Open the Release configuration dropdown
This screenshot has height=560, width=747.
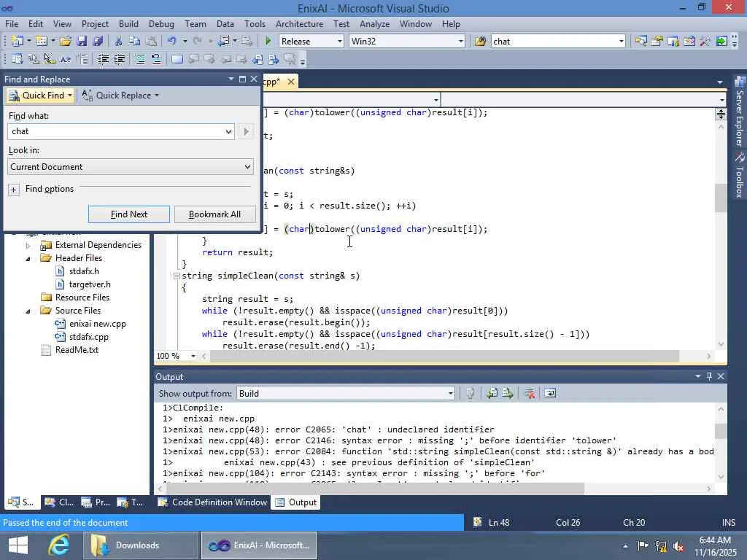coord(339,42)
